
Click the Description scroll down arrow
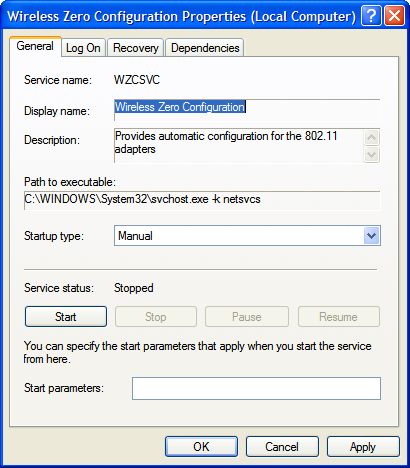click(x=371, y=154)
